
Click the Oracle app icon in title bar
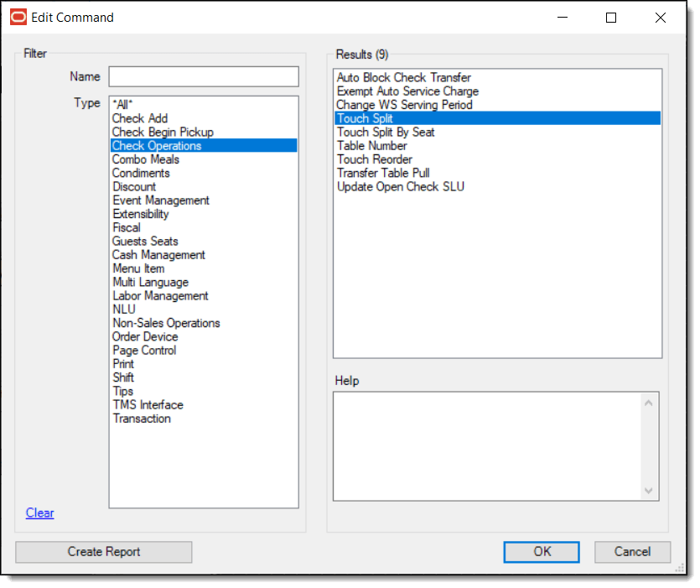(x=18, y=18)
